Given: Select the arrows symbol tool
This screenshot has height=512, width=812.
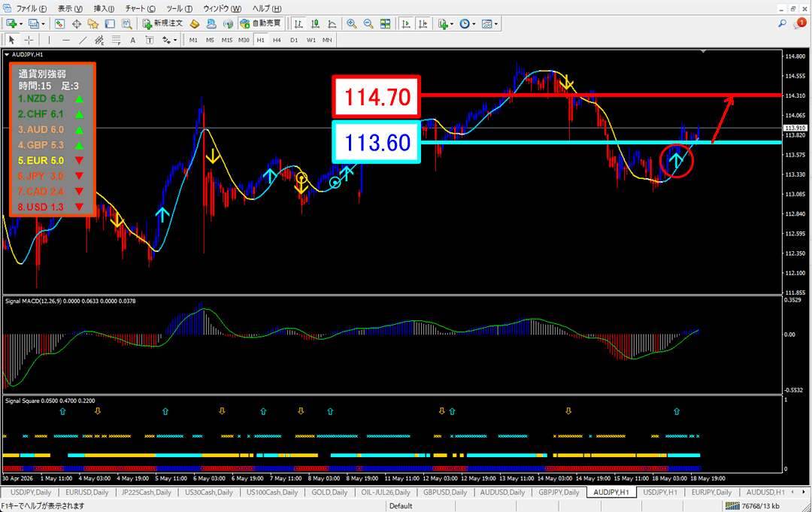Looking at the screenshot, I should 166,40.
